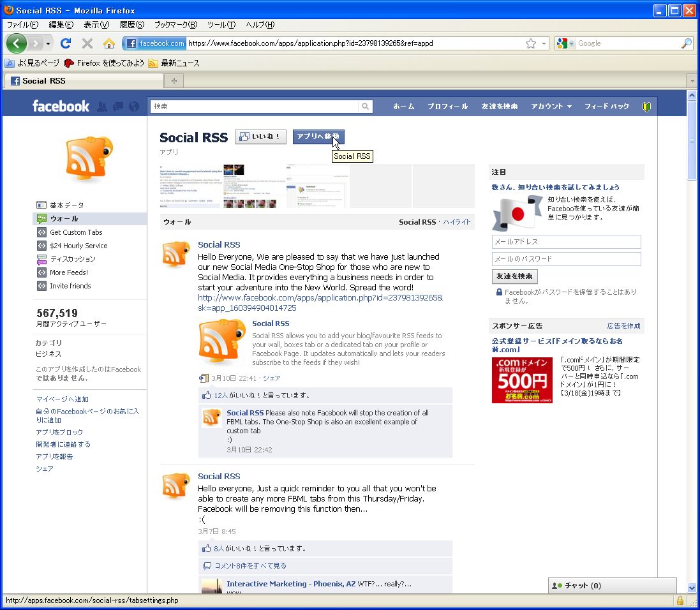Open the 表示 menu

(x=96, y=24)
